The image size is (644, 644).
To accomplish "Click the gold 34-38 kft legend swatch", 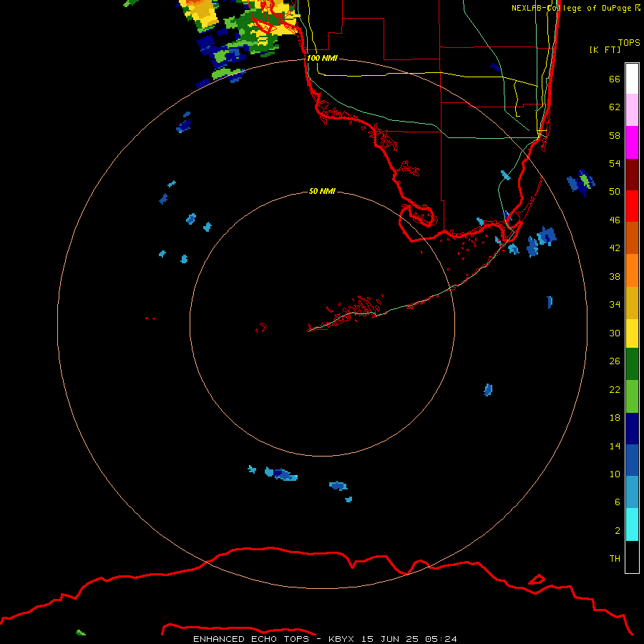I will (x=632, y=303).
